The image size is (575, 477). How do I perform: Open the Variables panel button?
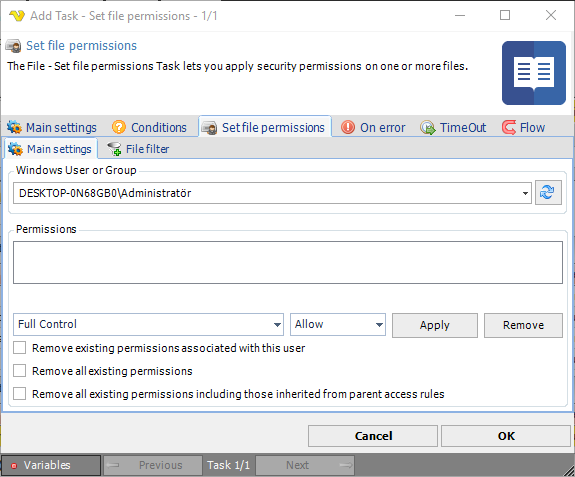pos(51,465)
